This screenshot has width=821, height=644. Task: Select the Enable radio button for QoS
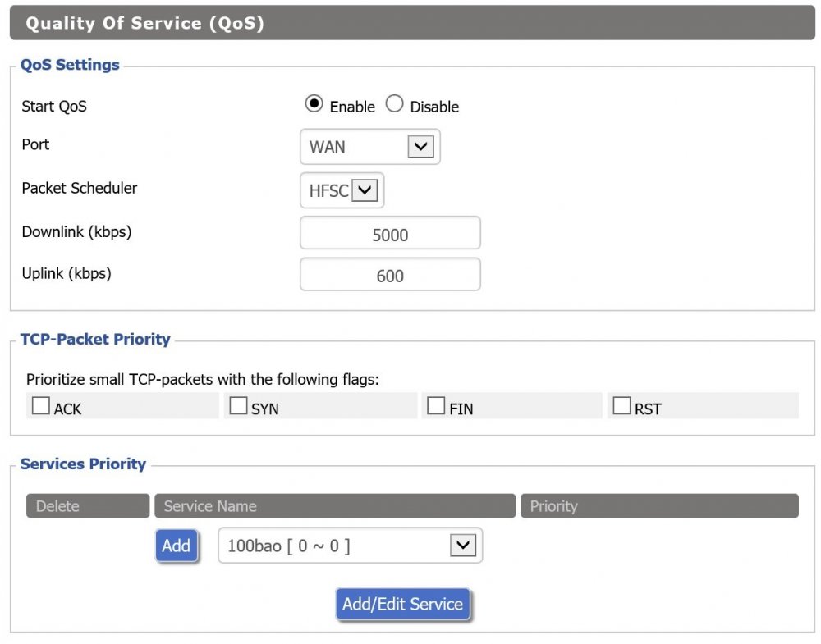click(313, 105)
